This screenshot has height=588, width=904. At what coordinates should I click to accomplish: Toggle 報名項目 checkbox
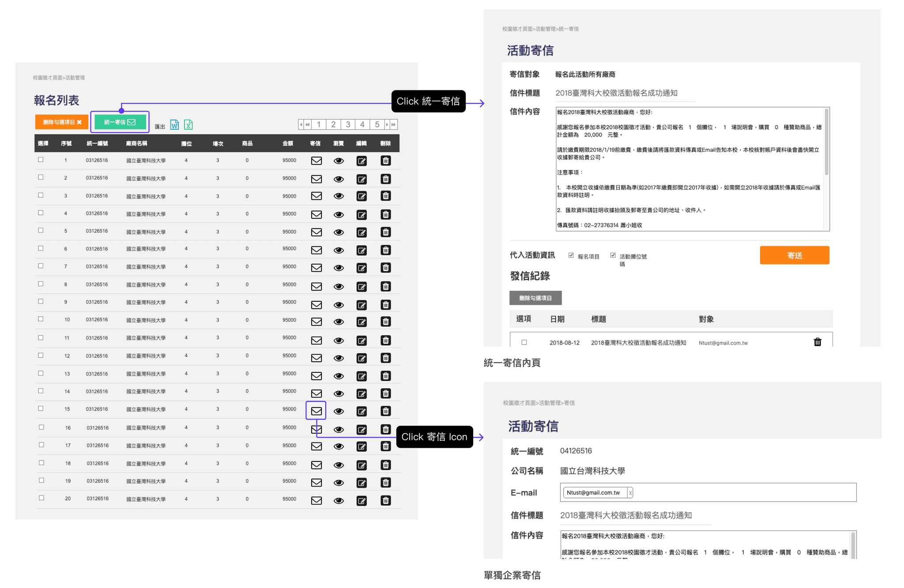coord(571,255)
